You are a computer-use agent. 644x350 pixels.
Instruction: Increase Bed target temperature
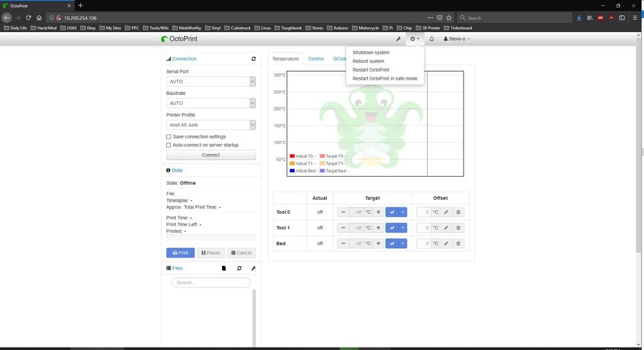click(x=378, y=243)
